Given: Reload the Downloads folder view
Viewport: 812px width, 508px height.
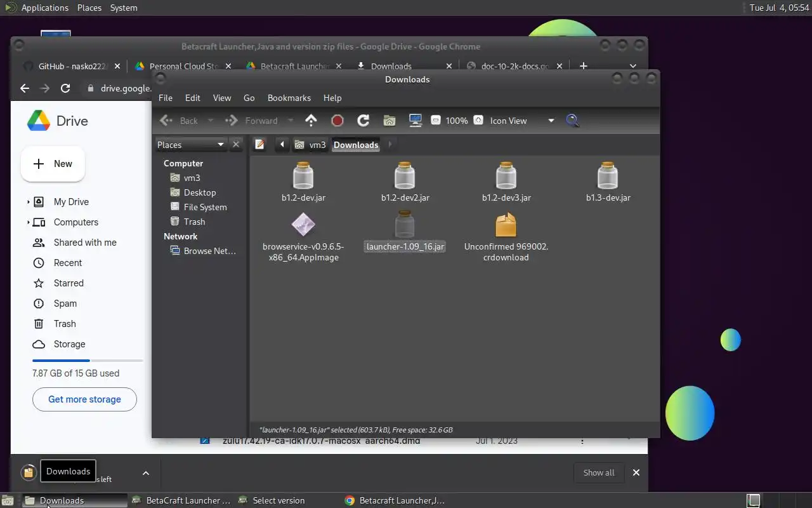Looking at the screenshot, I should tap(363, 121).
